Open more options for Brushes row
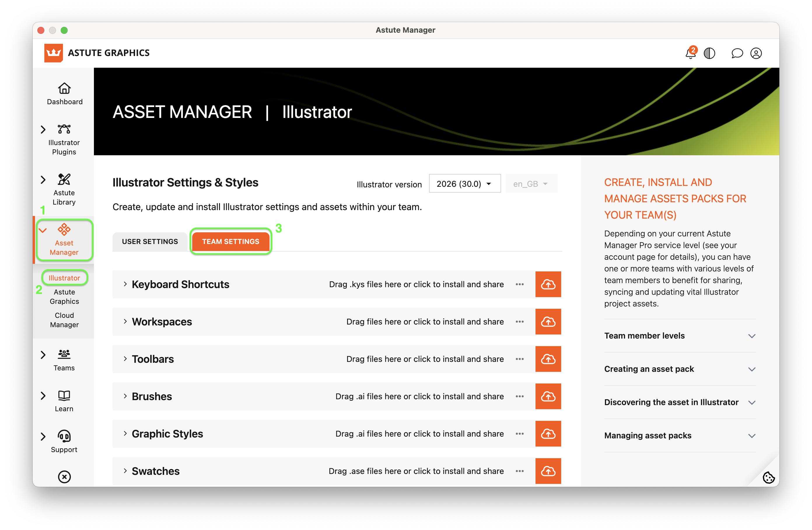 point(520,396)
